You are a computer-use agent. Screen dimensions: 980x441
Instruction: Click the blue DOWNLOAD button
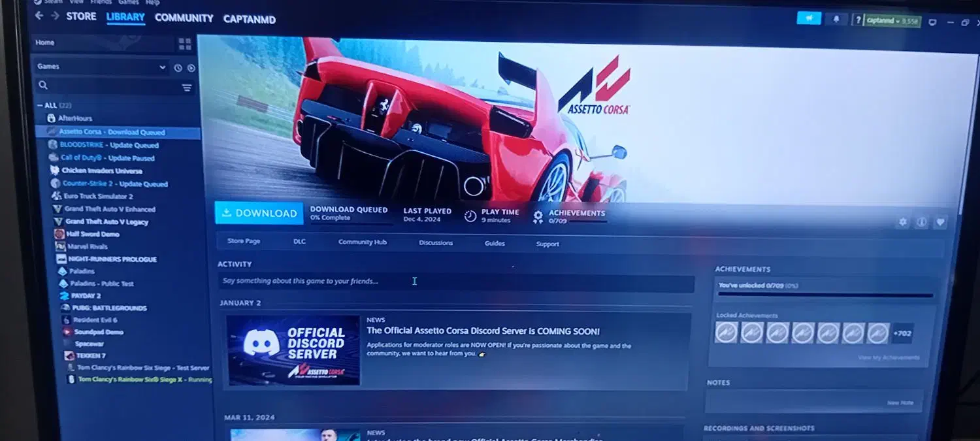259,213
